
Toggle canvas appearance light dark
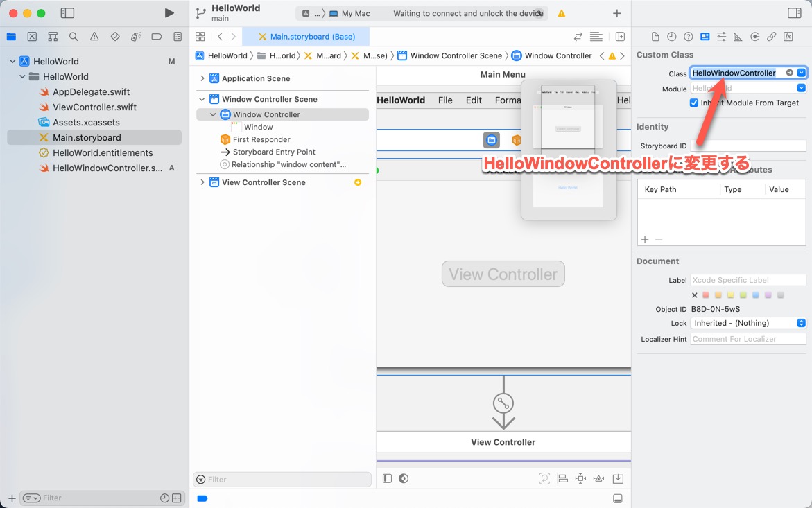(404, 478)
